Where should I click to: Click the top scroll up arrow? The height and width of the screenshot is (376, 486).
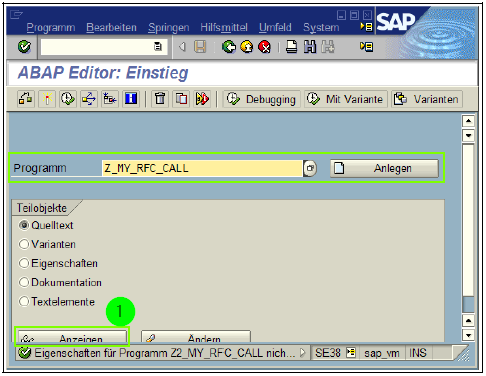coord(468,120)
